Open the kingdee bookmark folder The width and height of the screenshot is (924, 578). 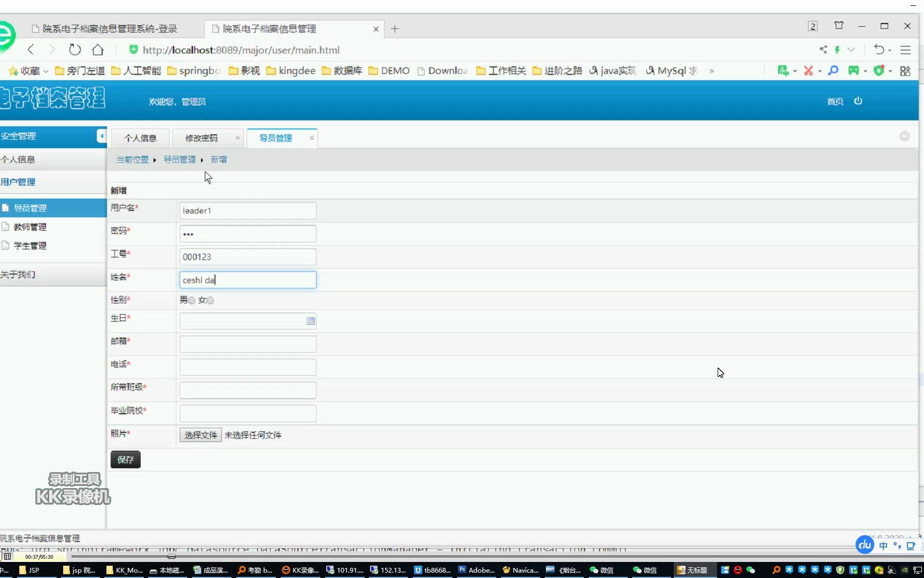point(291,71)
